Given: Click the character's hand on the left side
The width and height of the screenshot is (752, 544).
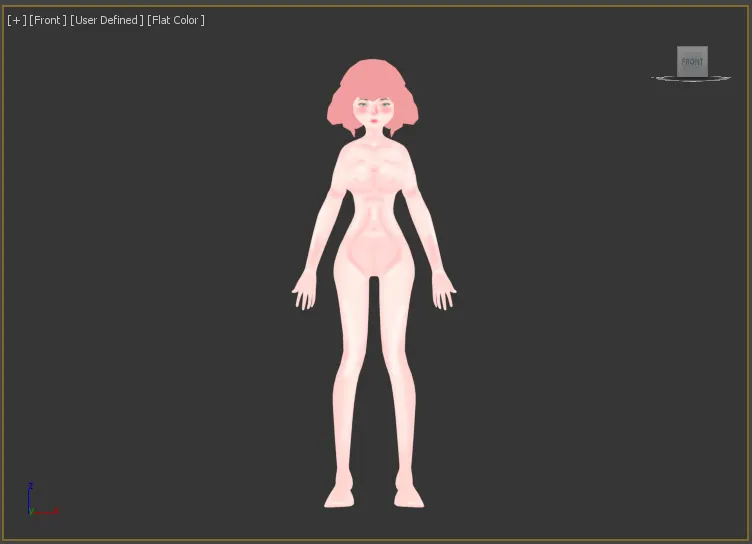Looking at the screenshot, I should click(304, 293).
